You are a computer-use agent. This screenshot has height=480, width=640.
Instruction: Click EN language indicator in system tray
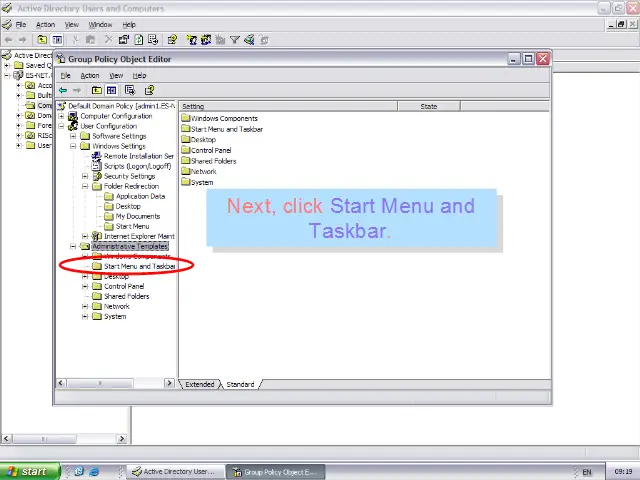pos(587,472)
